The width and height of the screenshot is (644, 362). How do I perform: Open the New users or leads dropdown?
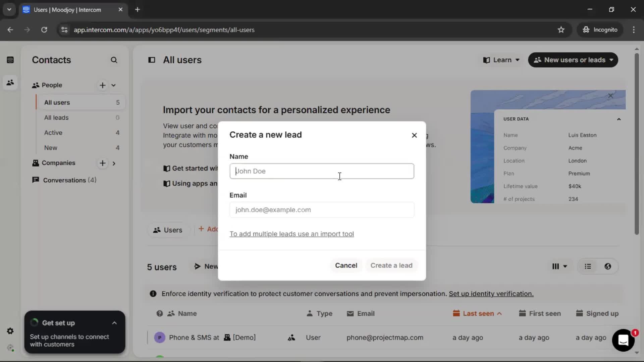pos(573,60)
